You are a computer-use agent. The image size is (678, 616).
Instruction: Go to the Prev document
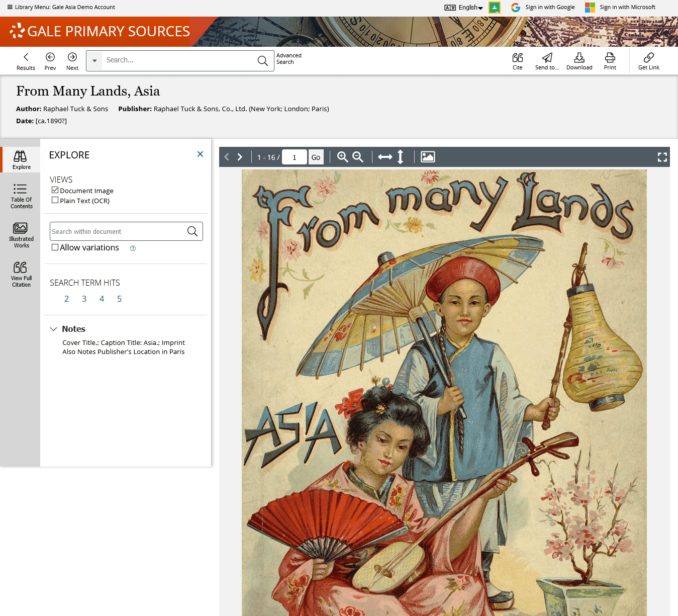click(50, 61)
